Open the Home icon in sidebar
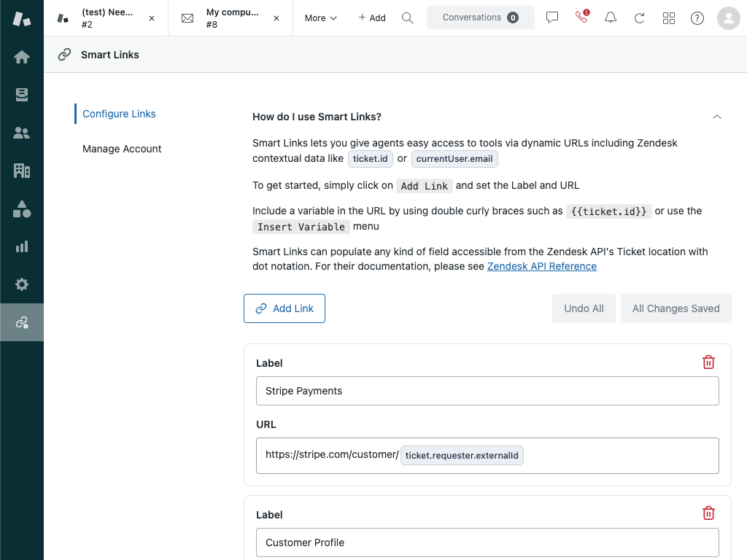Image resolution: width=747 pixels, height=560 pixels. click(22, 57)
